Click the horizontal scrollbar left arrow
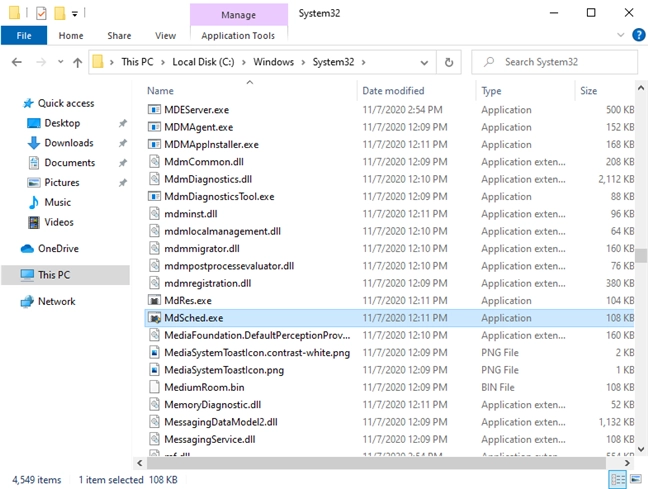 [140, 463]
